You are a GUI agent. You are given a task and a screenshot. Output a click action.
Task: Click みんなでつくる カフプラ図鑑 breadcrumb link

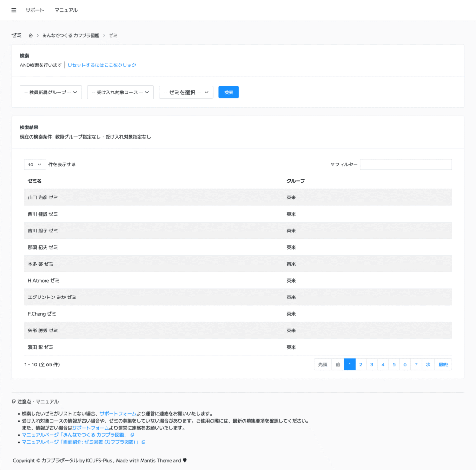pos(71,36)
